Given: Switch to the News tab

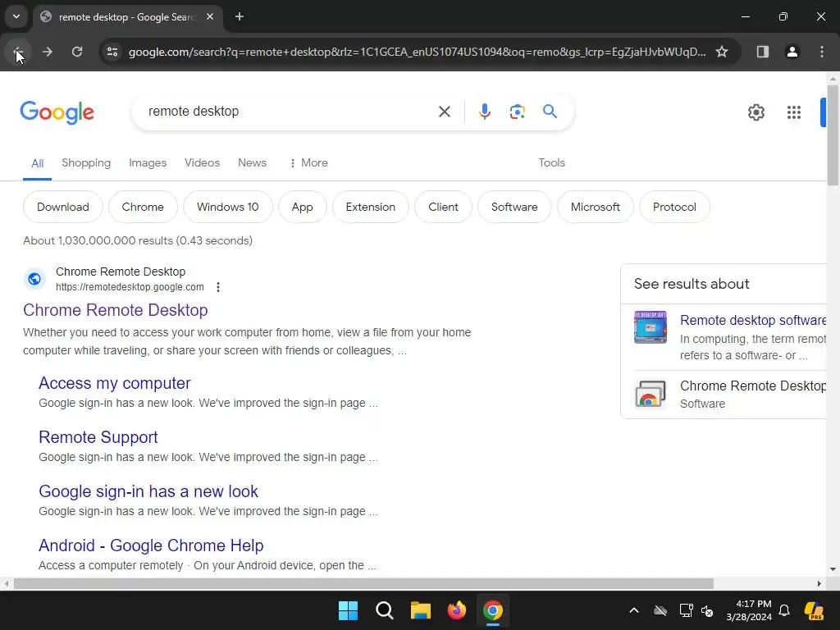Looking at the screenshot, I should click(253, 163).
